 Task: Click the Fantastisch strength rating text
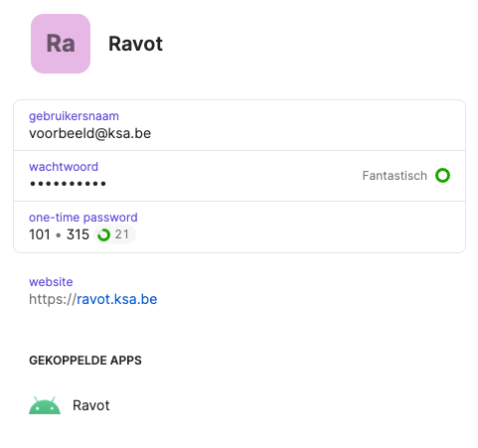tap(395, 176)
